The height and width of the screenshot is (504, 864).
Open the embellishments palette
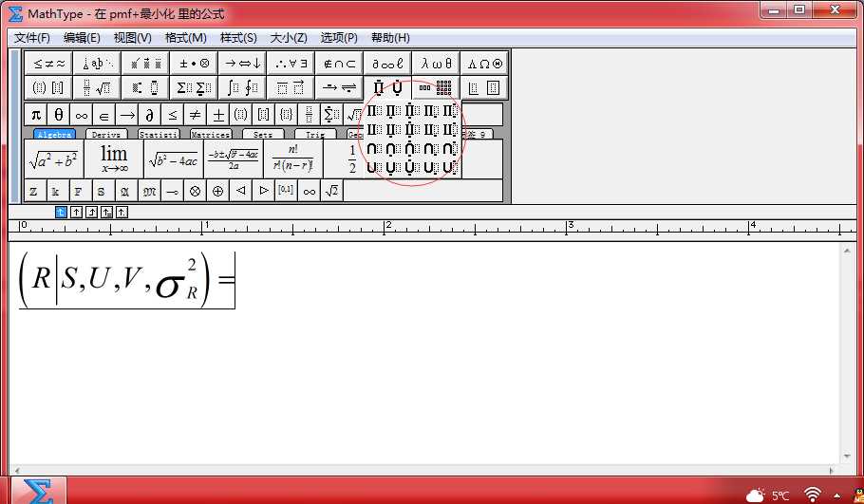pos(145,64)
